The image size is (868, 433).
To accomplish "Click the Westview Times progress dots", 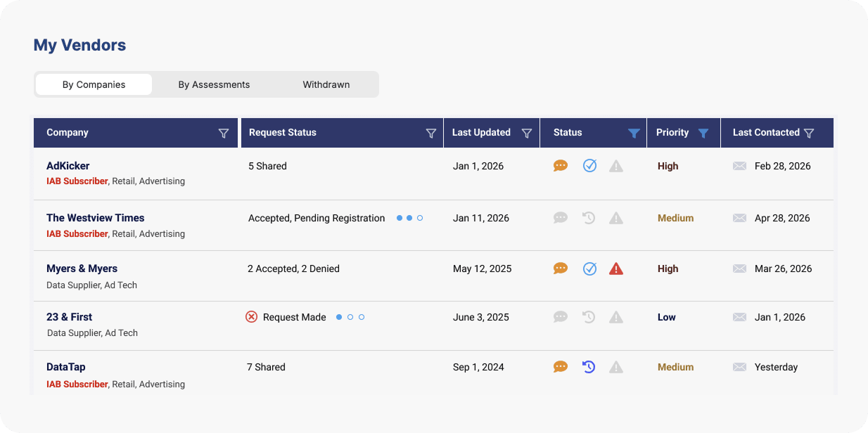I will tap(409, 218).
